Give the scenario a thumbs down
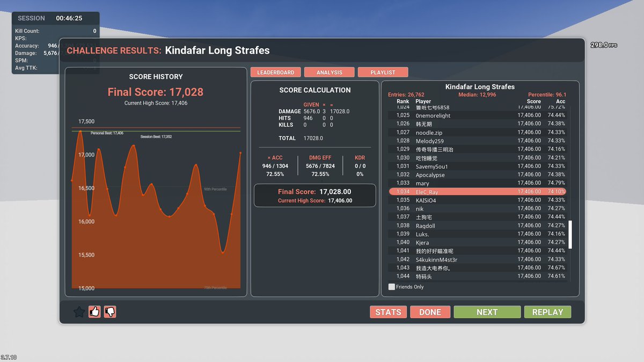 [x=110, y=311]
